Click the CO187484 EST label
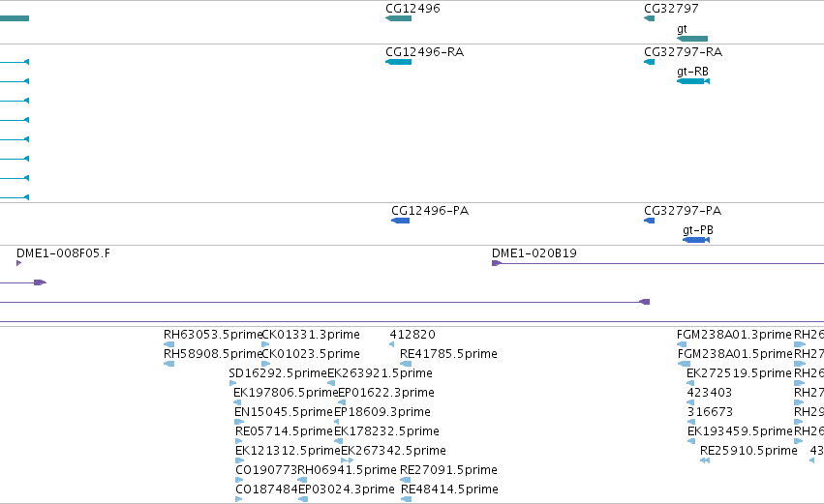824x504 pixels. point(266,489)
